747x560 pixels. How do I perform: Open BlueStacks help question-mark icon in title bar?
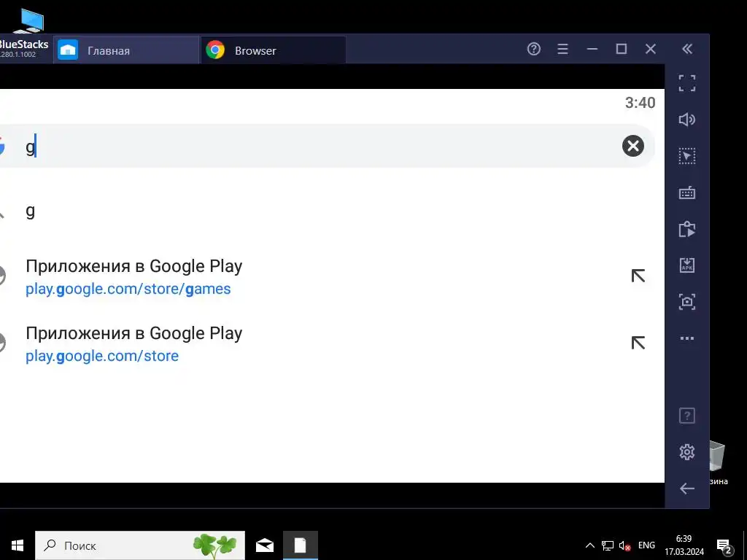[533, 49]
